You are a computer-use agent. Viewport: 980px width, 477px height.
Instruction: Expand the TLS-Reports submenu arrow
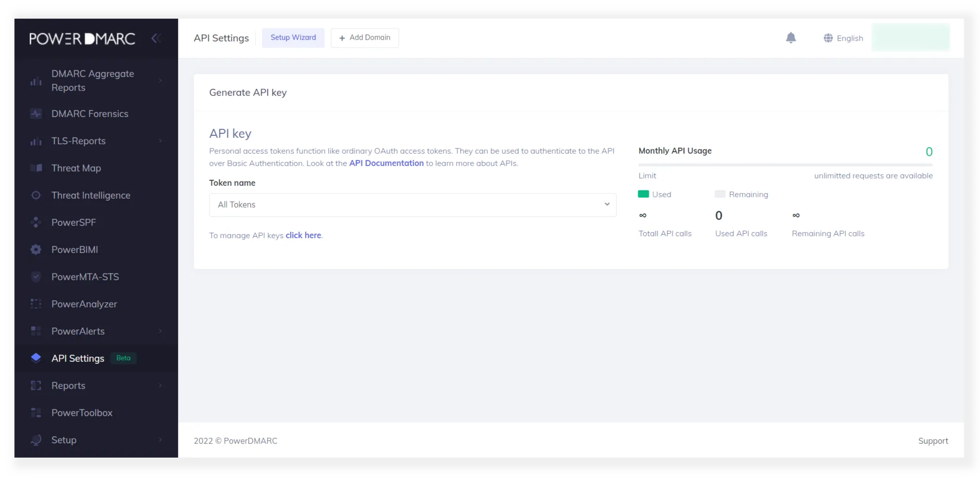[x=160, y=141]
